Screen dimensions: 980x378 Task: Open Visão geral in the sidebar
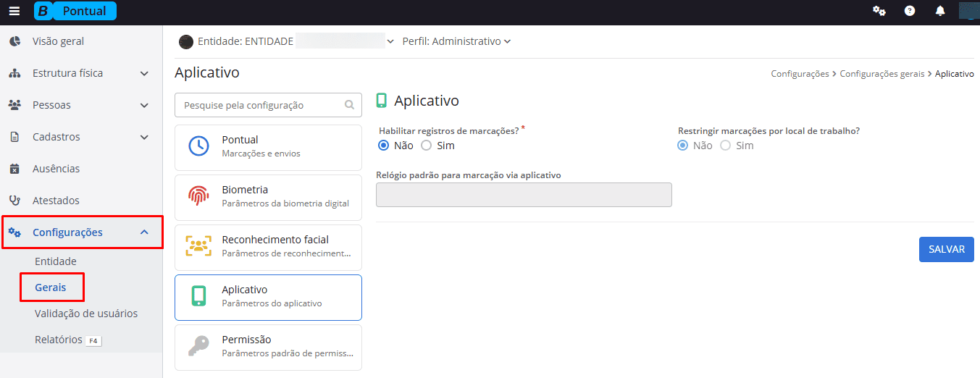58,41
